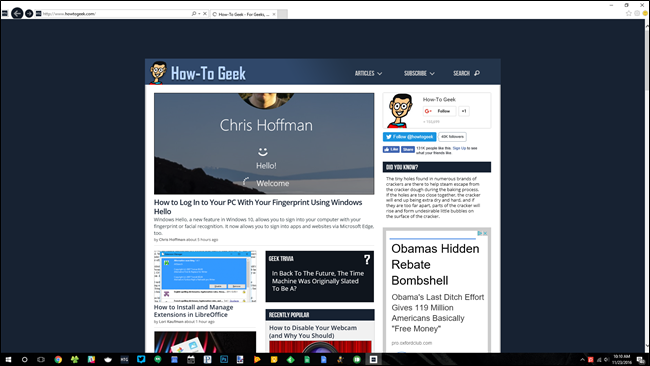Click the Facebook Sign Up link
This screenshot has height=366, width=650.
point(459,148)
